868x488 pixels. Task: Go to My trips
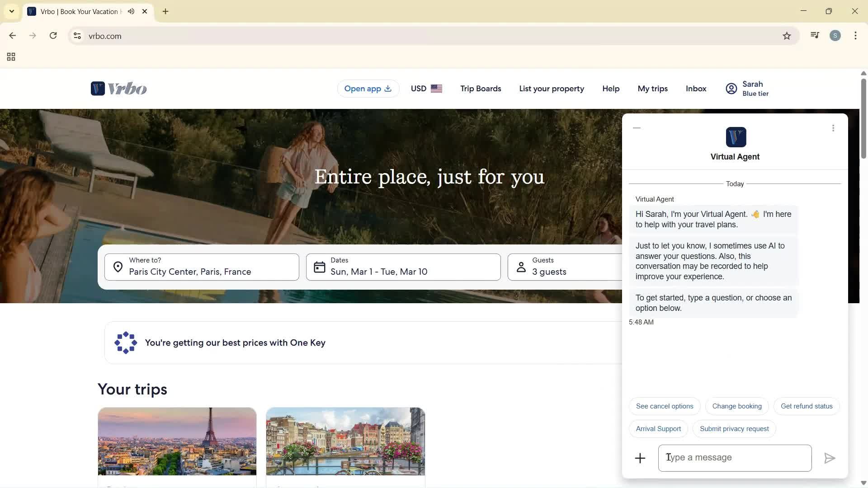652,89
